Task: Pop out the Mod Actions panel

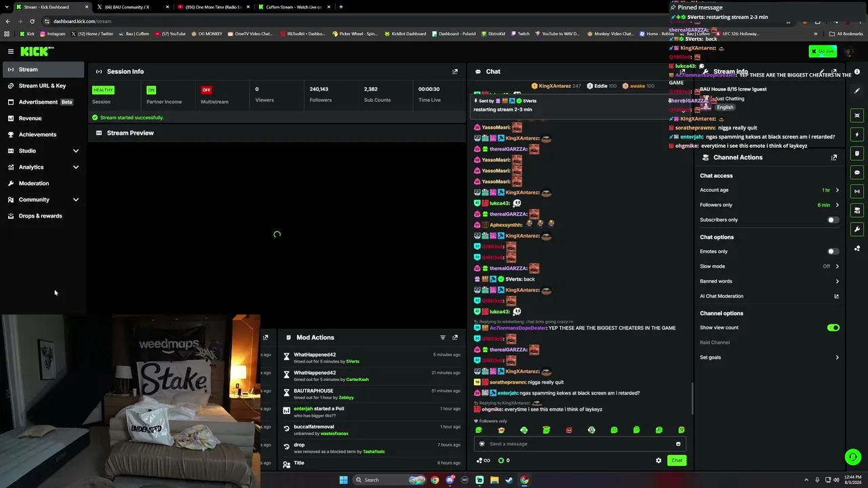Action: click(455, 338)
